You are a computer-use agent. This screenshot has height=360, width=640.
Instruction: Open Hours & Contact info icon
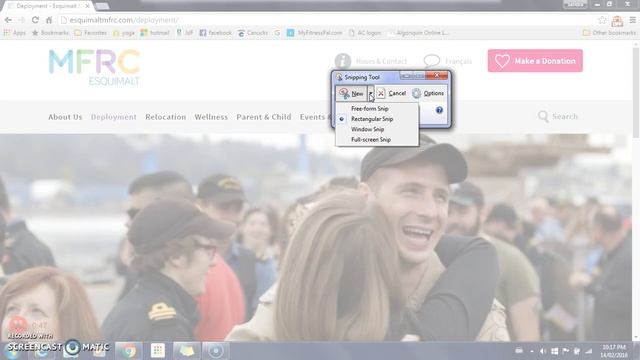[343, 61]
